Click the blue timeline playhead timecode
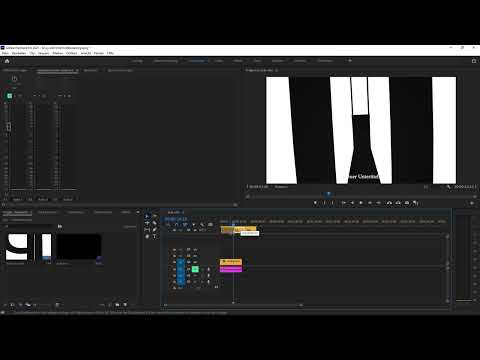The width and height of the screenshot is (480, 360). click(176, 219)
